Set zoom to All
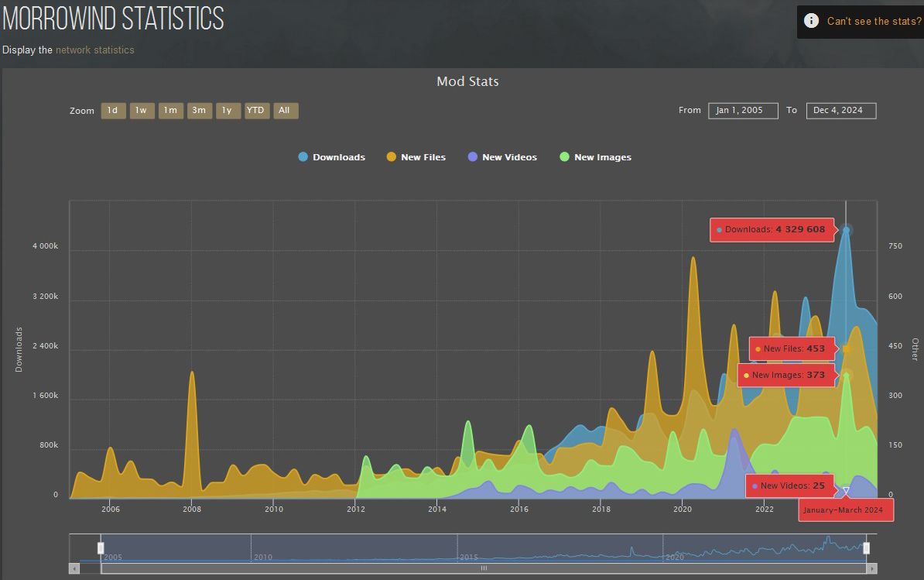This screenshot has height=580, width=924. click(x=286, y=111)
